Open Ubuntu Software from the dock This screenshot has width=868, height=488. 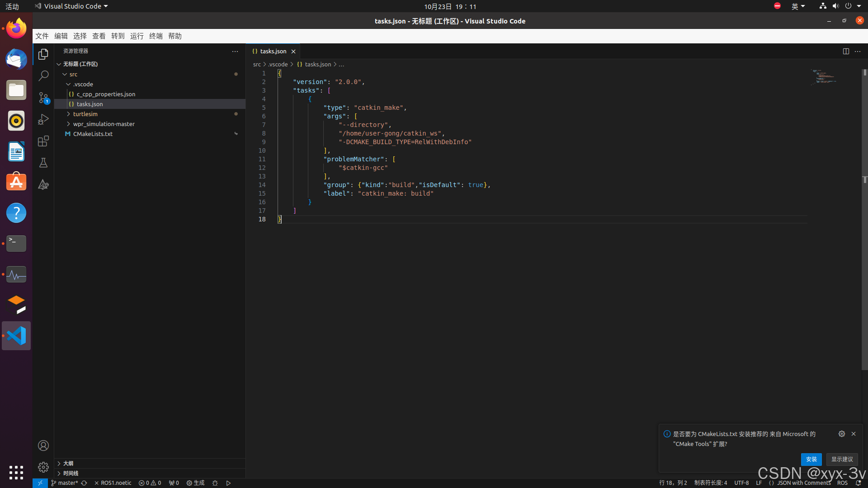point(16,182)
